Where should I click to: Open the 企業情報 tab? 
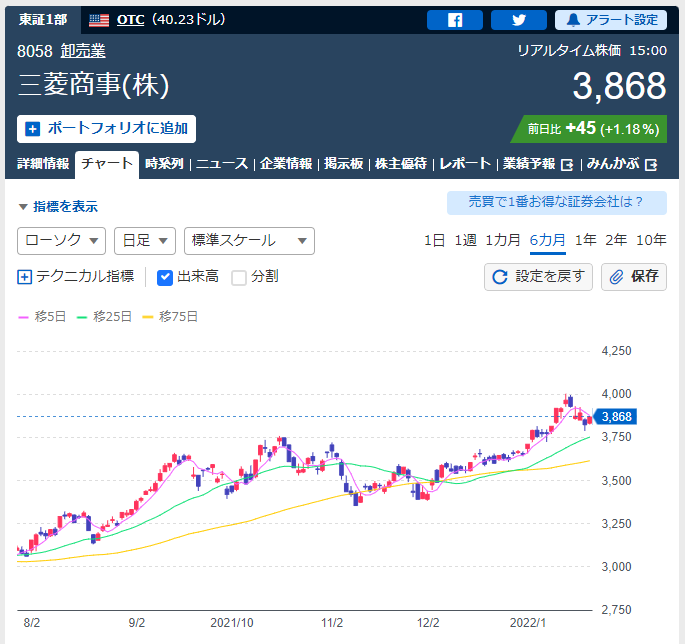point(286,163)
